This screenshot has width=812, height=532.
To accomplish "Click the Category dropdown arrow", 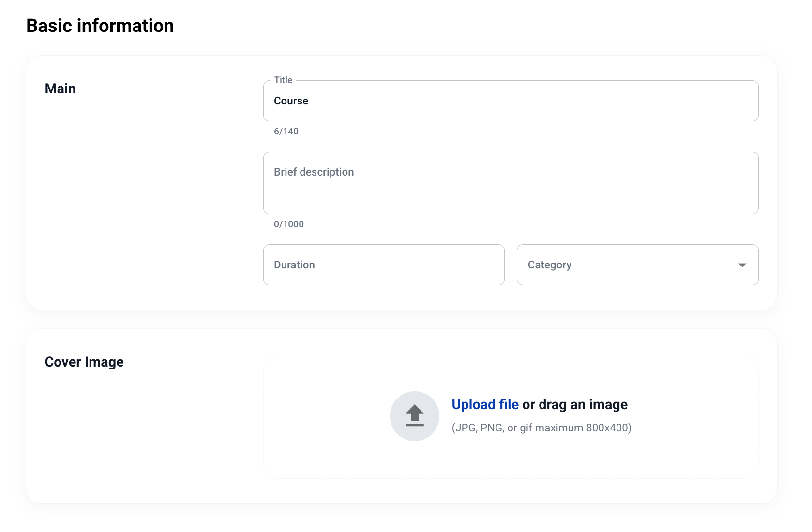I will pyautogui.click(x=742, y=265).
